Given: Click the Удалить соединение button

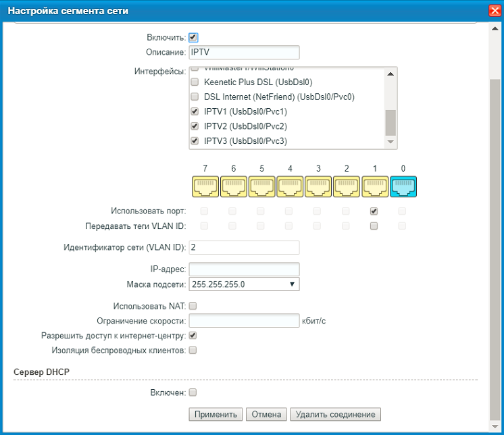Looking at the screenshot, I should 335,414.
